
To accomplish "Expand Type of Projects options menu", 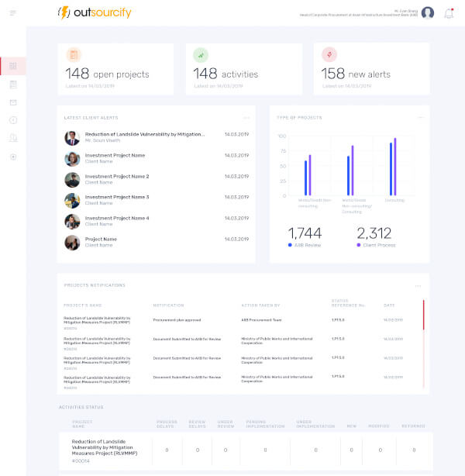I will pyautogui.click(x=421, y=118).
